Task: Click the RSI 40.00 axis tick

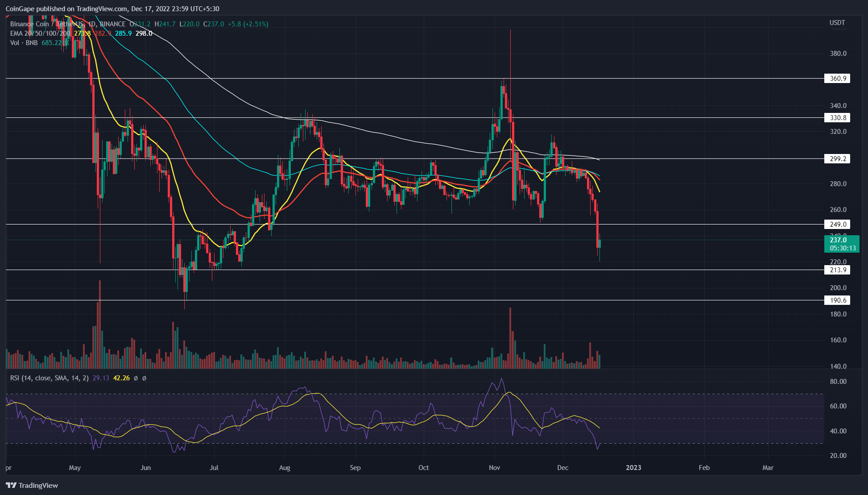Action: tap(838, 431)
